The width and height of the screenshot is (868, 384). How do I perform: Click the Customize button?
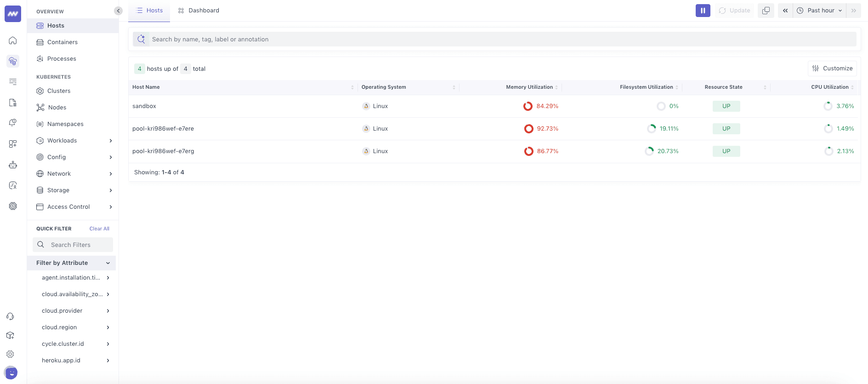(832, 69)
